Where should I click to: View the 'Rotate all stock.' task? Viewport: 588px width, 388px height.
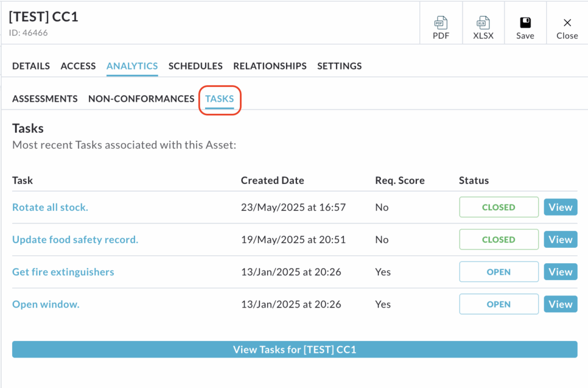(560, 208)
